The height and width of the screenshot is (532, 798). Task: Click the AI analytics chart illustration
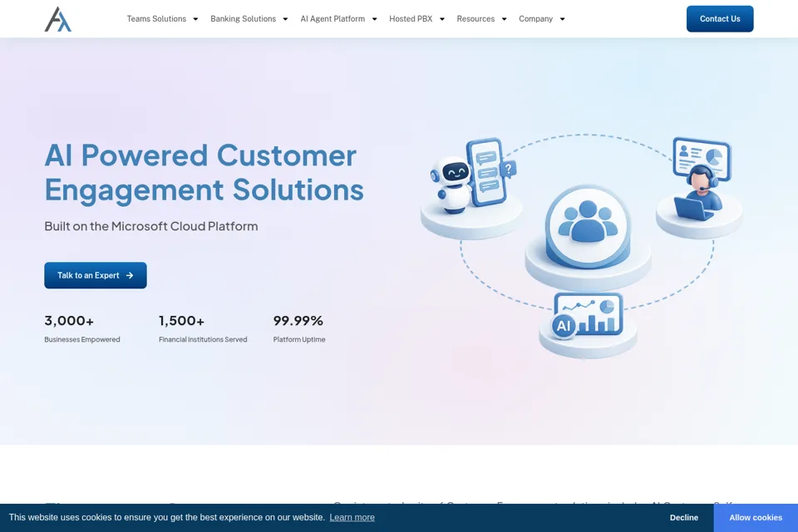(x=588, y=316)
